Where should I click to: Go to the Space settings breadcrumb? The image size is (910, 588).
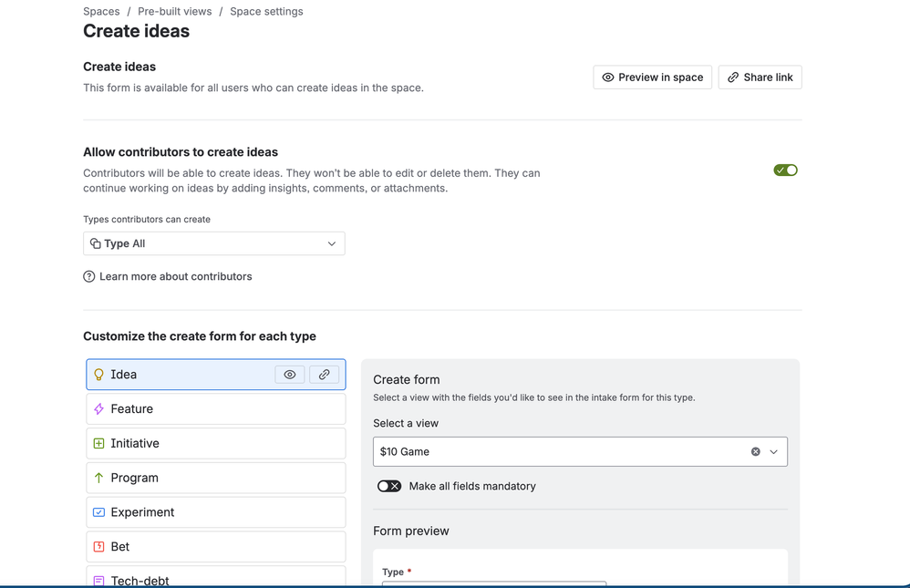[x=266, y=12]
